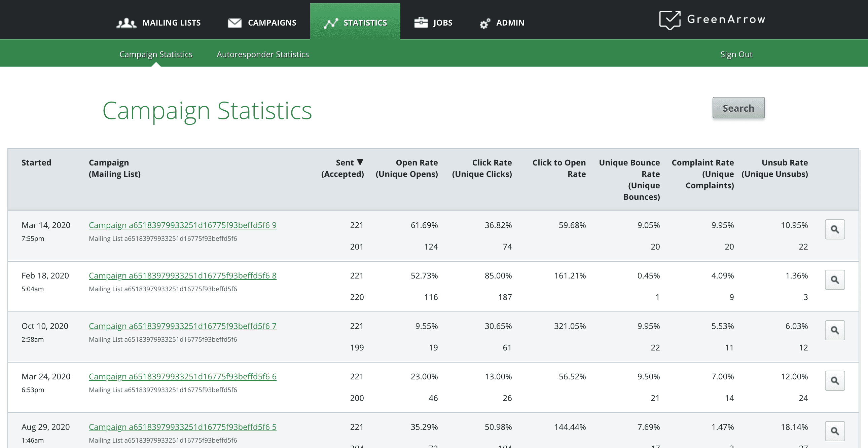
Task: Open the Statistics main tab
Action: [x=355, y=22]
